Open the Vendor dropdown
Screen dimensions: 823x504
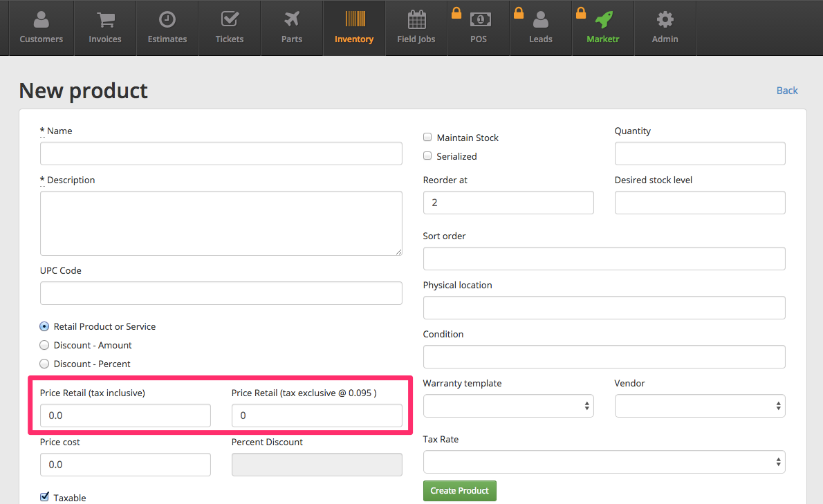700,406
